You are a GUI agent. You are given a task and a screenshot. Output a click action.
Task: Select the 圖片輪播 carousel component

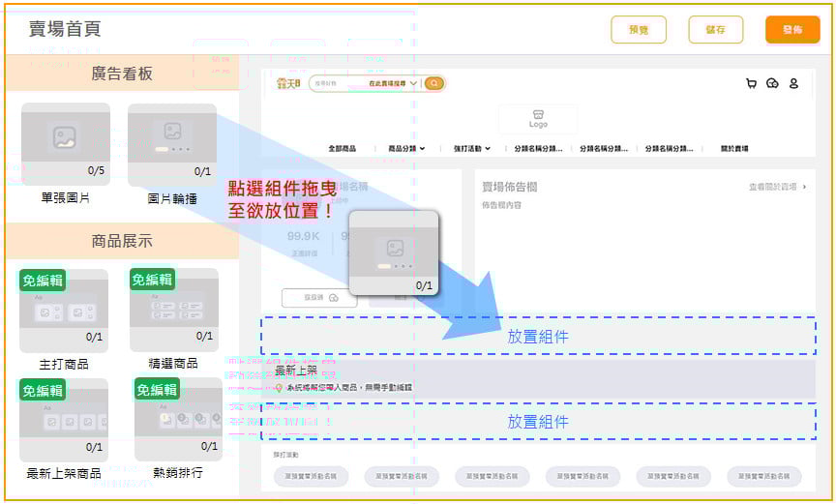(x=172, y=144)
